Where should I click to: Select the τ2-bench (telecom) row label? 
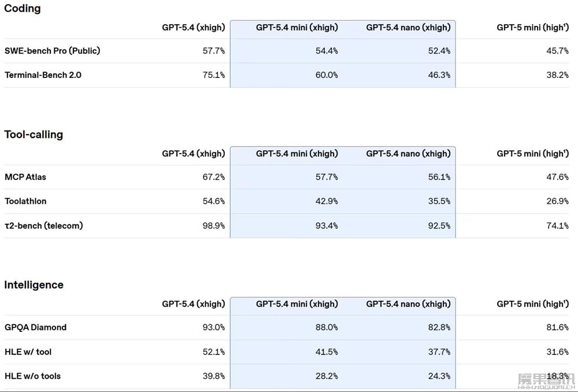point(44,226)
